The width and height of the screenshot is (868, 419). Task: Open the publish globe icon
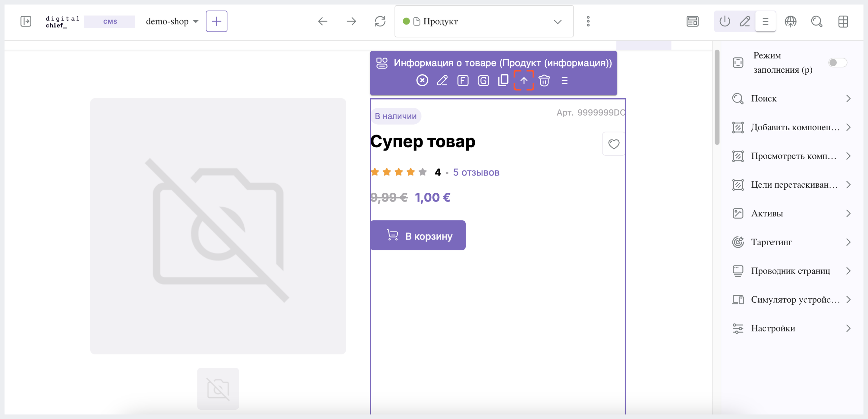click(x=790, y=21)
